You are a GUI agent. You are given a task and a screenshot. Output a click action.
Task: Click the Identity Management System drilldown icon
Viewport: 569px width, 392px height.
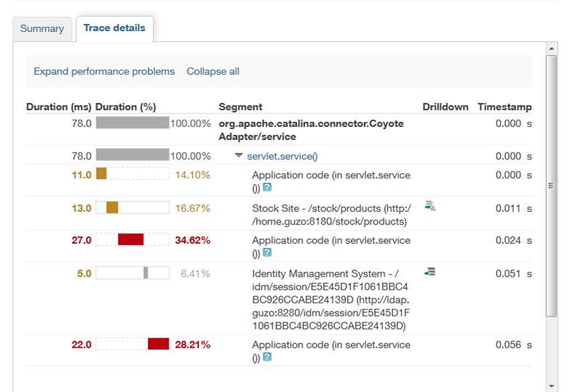[x=430, y=272]
